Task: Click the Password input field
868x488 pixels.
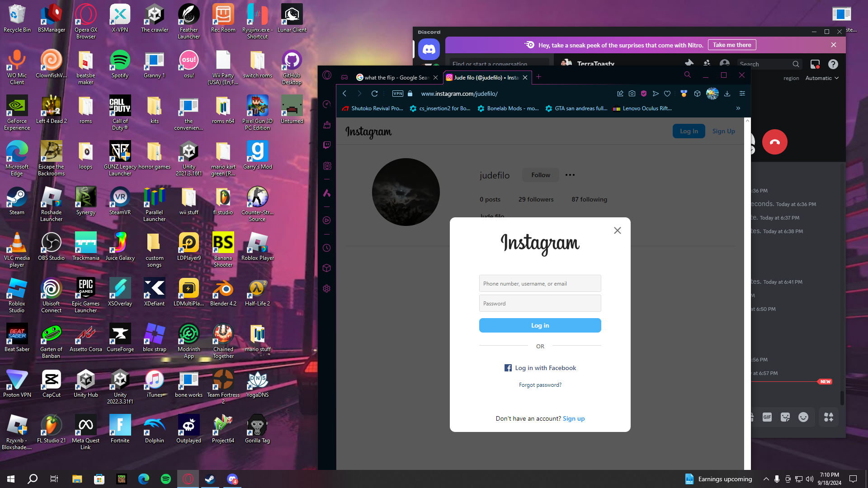Action: point(540,304)
